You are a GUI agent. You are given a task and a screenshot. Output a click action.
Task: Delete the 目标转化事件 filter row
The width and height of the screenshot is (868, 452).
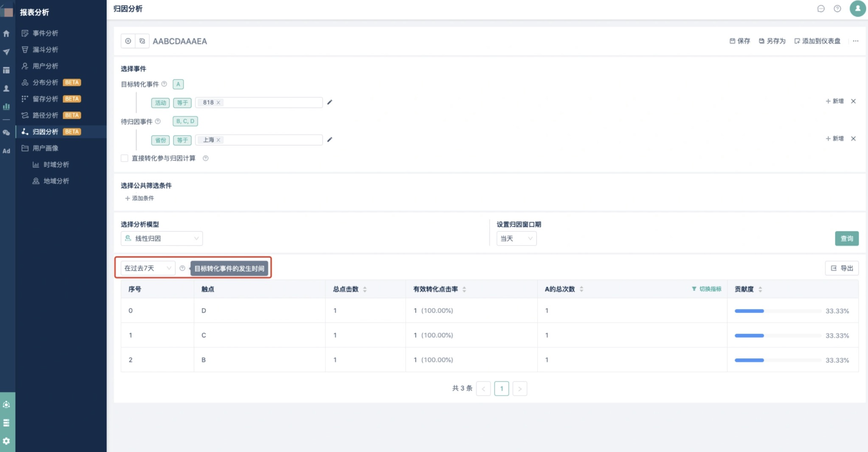[x=853, y=101]
